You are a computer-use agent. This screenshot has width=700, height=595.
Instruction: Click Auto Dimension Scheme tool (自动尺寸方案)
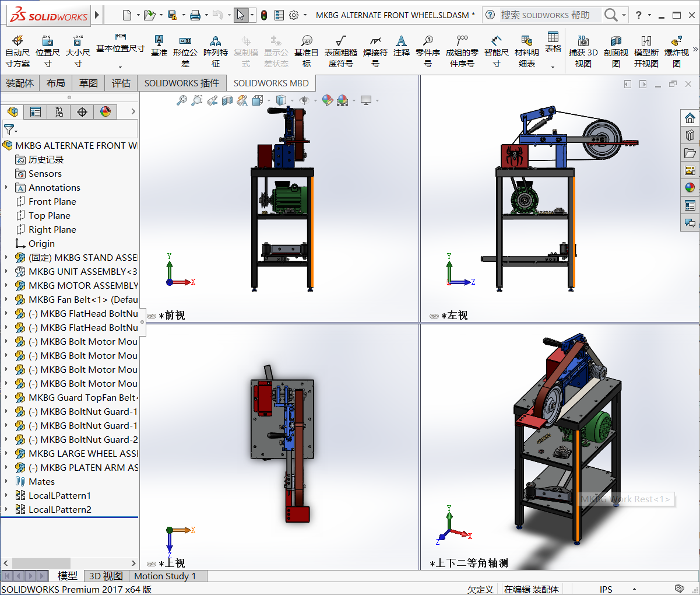(x=17, y=51)
